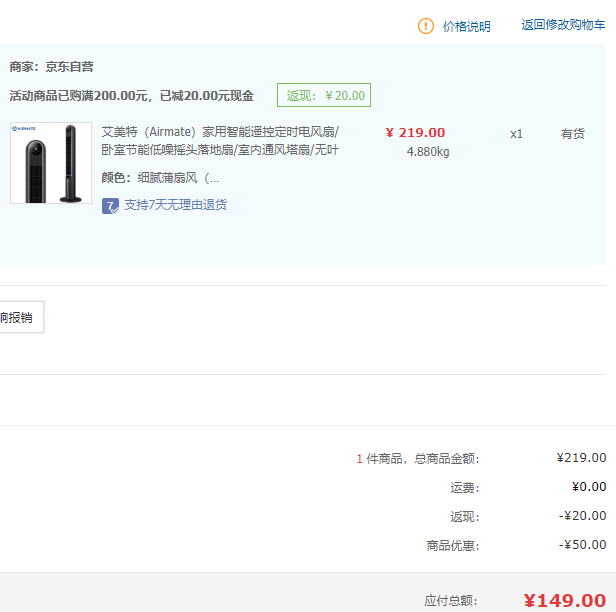The image size is (616, 612).
Task: Click the 应付总额 ¥149.00 total amount
Action: [x=515, y=601]
